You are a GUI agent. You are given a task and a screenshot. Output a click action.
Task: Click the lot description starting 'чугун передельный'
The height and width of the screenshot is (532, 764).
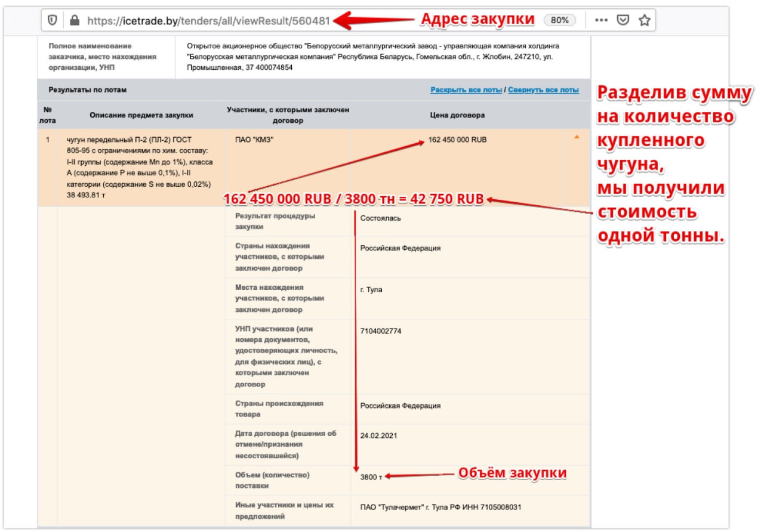(141, 167)
